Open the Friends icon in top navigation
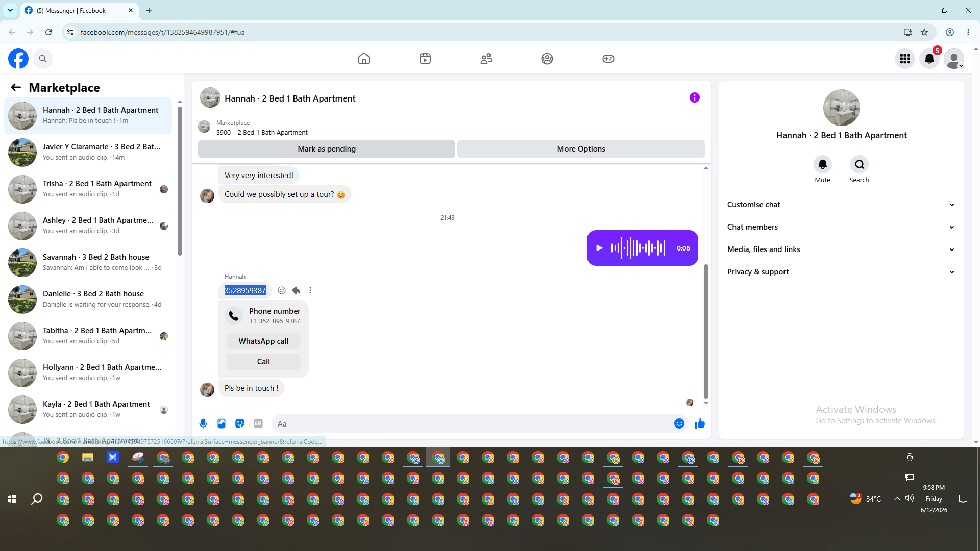 [x=486, y=59]
